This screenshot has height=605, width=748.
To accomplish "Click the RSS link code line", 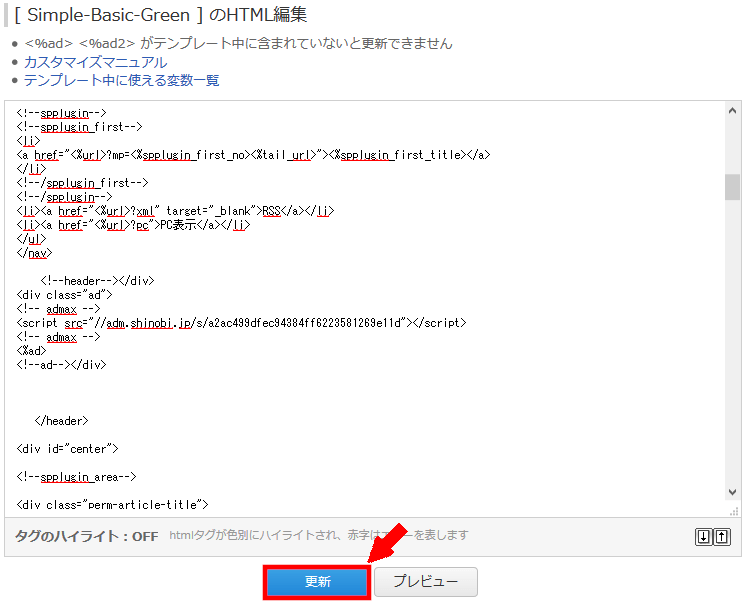I will pos(175,211).
